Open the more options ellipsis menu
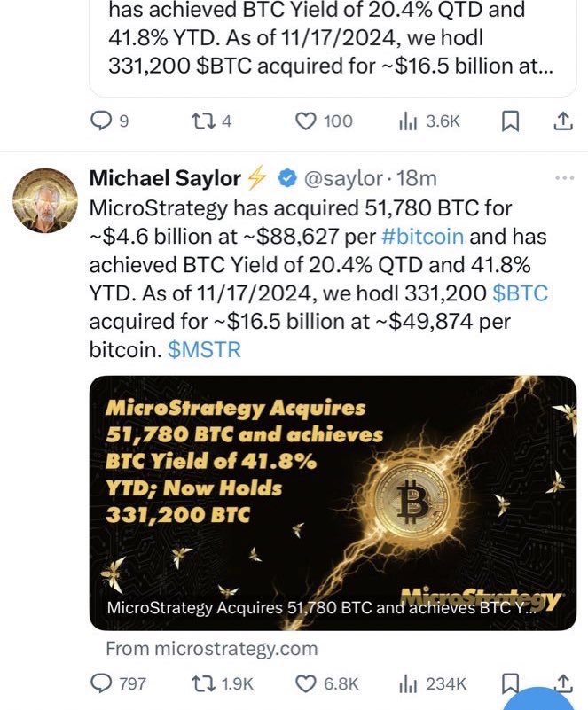 (x=562, y=178)
